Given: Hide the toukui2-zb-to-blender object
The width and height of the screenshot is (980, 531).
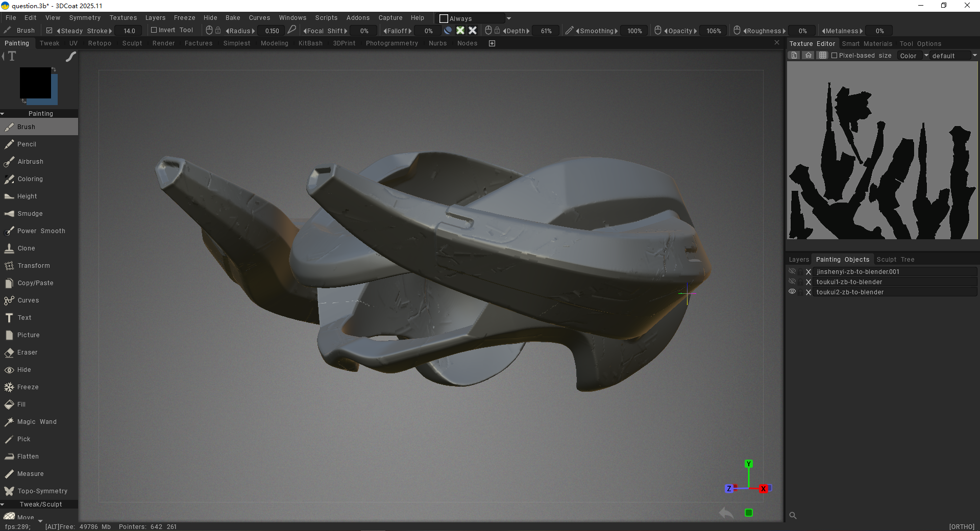Looking at the screenshot, I should [792, 292].
